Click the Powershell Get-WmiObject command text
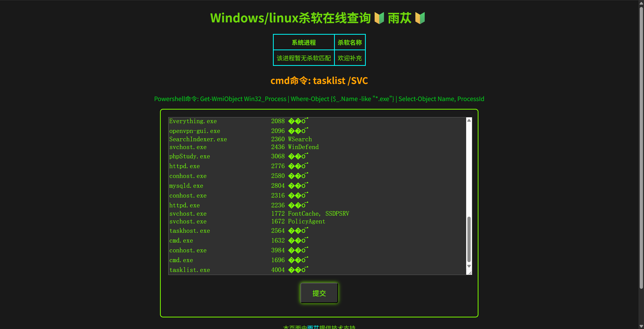 [x=319, y=99]
